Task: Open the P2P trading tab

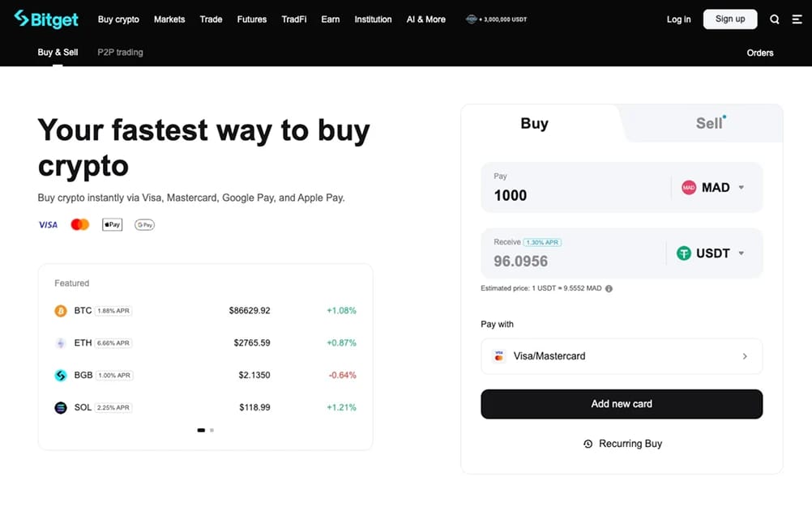Action: (120, 53)
